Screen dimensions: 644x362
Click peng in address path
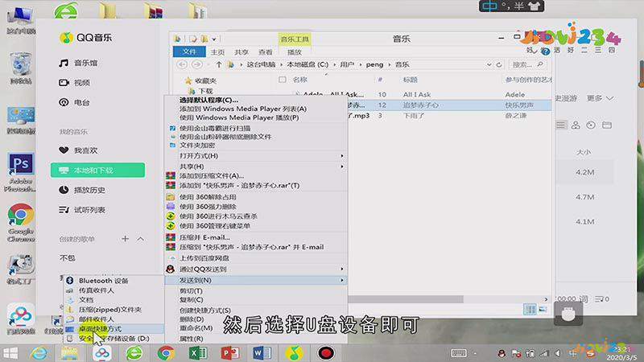coord(374,64)
